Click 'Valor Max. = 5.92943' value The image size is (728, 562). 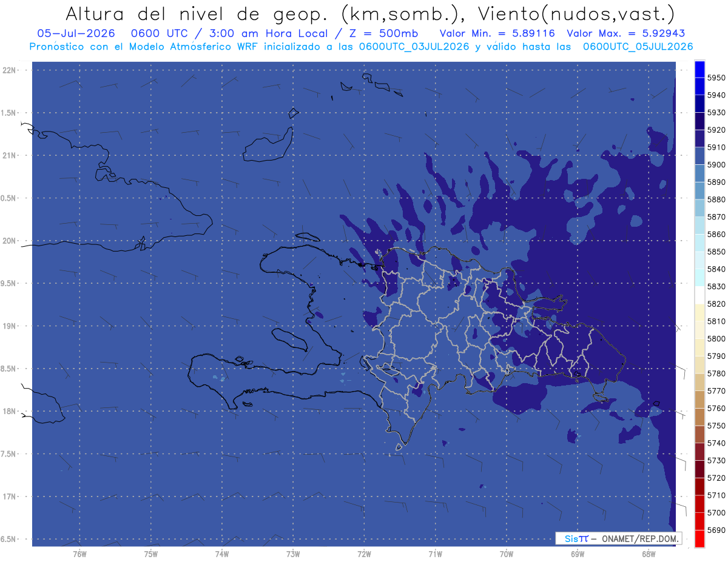625,34
